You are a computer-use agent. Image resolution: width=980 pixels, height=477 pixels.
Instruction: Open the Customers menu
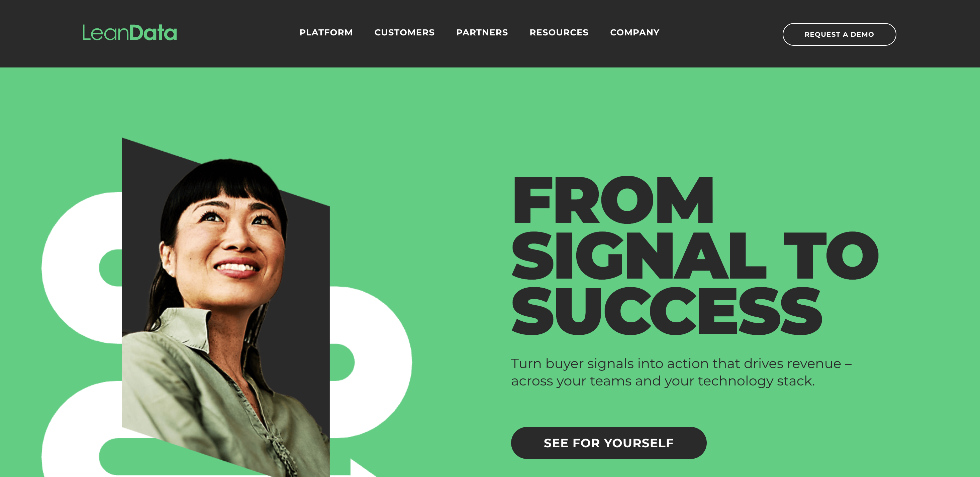pos(404,33)
